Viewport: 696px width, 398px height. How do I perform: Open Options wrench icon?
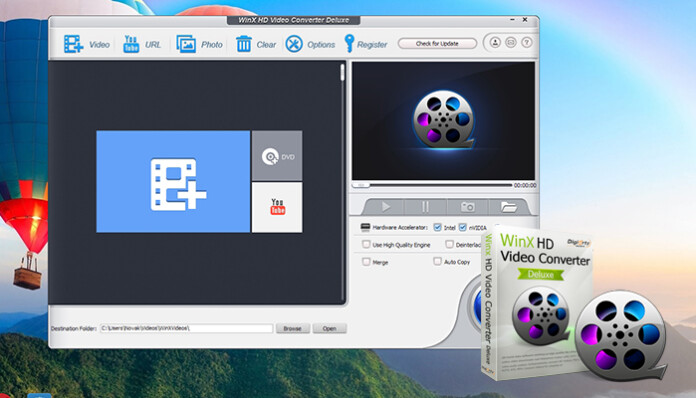tap(294, 44)
